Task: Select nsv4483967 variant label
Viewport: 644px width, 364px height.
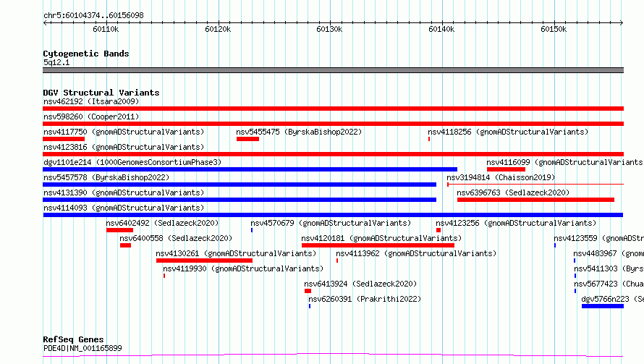Action: click(609, 253)
